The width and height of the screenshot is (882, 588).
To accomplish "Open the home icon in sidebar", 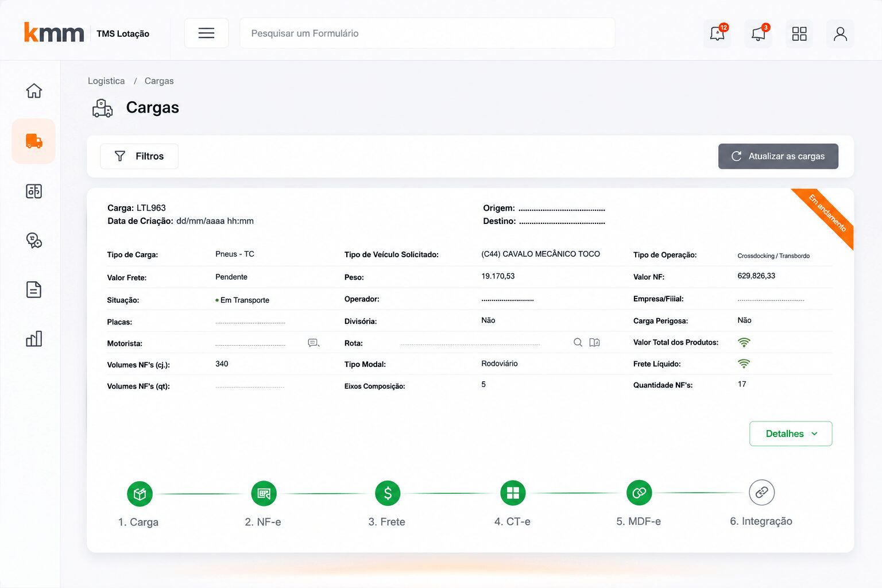I will click(34, 91).
